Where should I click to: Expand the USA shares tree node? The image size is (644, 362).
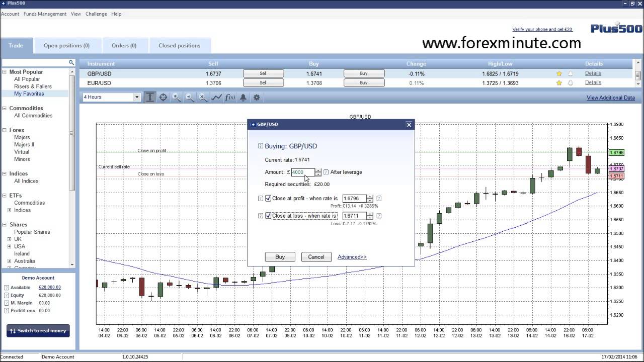[x=9, y=246]
